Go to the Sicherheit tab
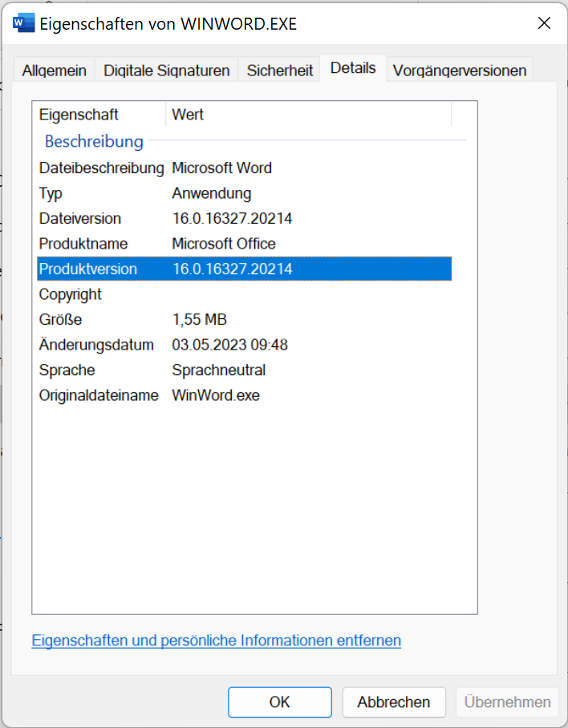This screenshot has width=568, height=728. click(x=280, y=70)
